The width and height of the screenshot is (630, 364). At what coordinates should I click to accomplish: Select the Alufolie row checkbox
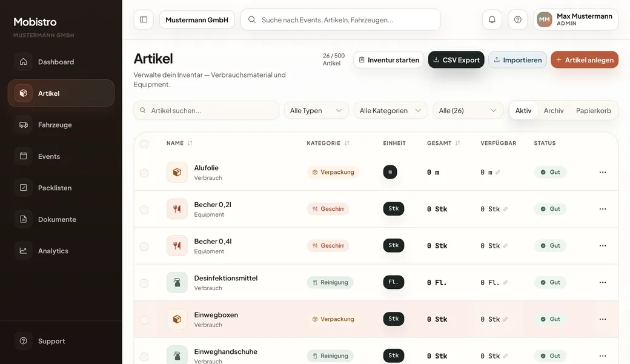[144, 173]
